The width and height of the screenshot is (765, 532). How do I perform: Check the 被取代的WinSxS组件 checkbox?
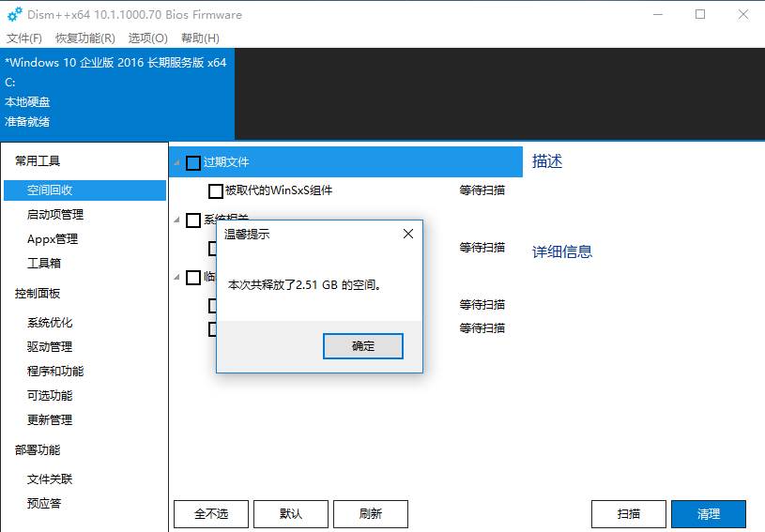(x=215, y=191)
